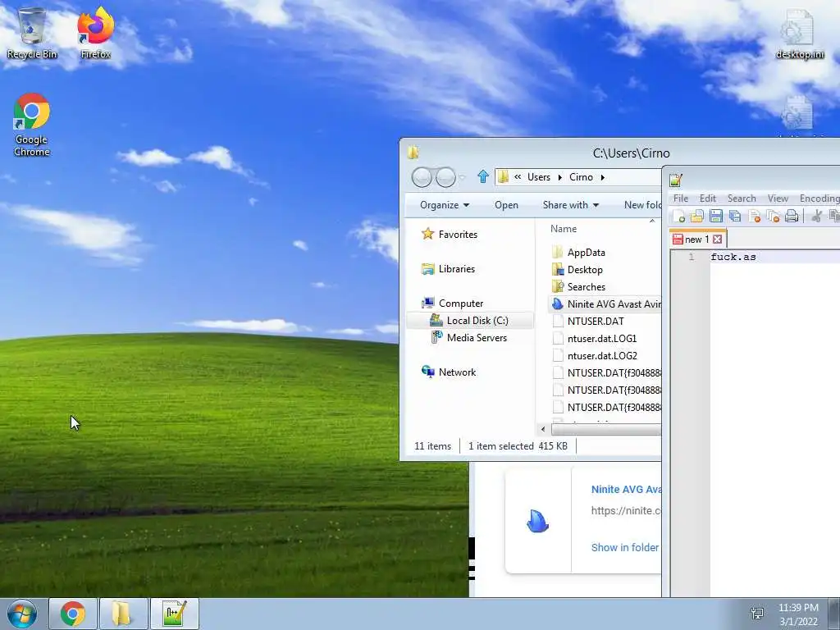Click the Explorer Back navigation button

tap(422, 177)
